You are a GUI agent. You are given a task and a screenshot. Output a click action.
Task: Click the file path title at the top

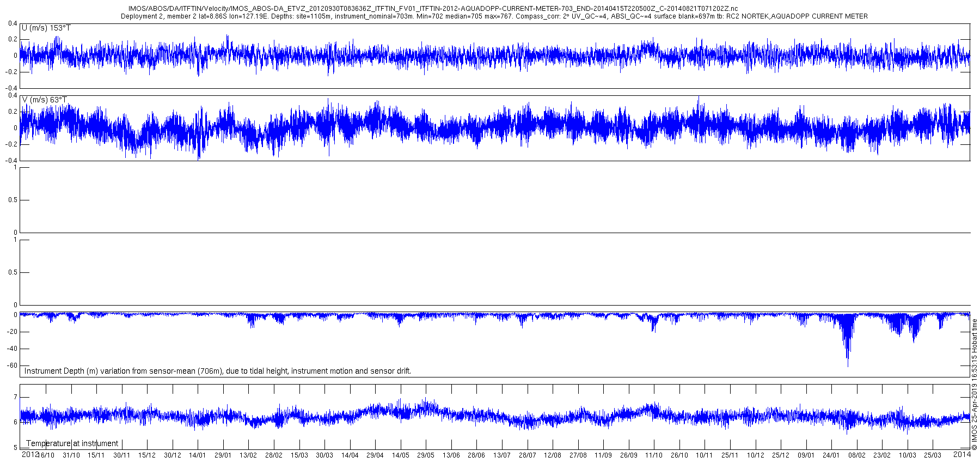pos(433,9)
